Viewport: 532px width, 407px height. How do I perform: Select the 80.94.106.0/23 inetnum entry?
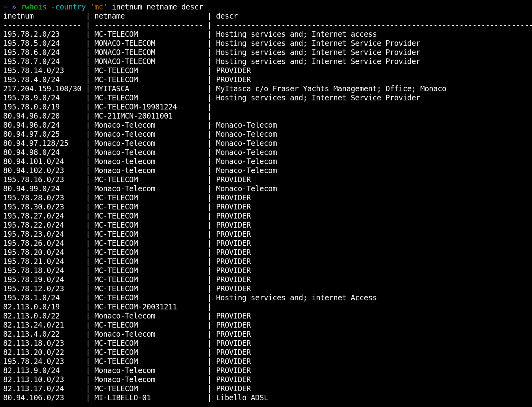pyautogui.click(x=34, y=398)
